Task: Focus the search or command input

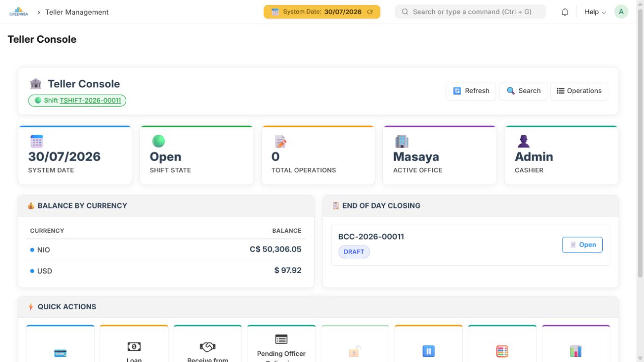Action: click(470, 12)
